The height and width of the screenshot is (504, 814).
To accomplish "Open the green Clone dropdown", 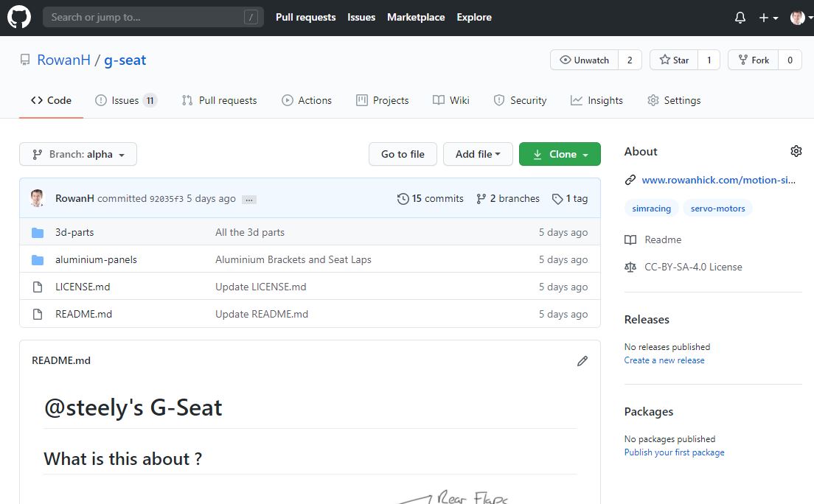I will click(x=560, y=154).
